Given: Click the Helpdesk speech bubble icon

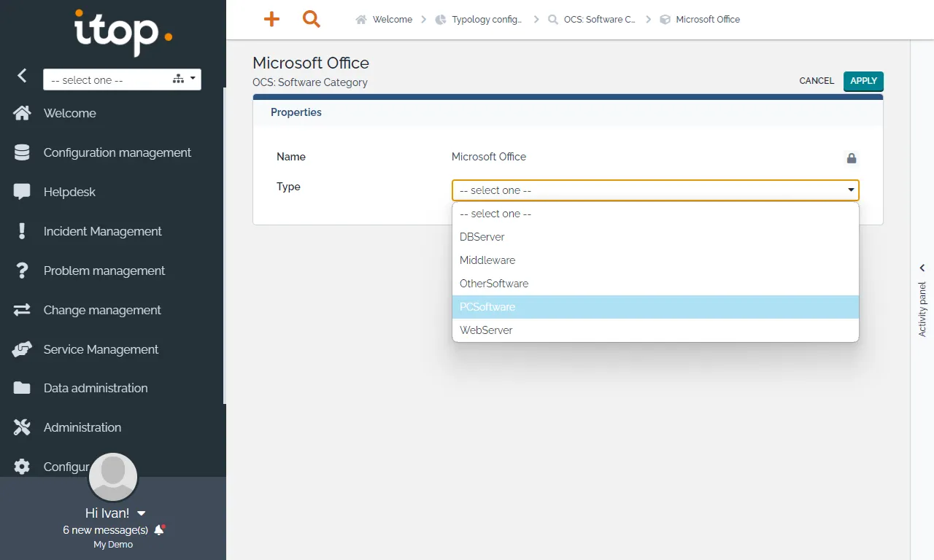Looking at the screenshot, I should coord(22,192).
